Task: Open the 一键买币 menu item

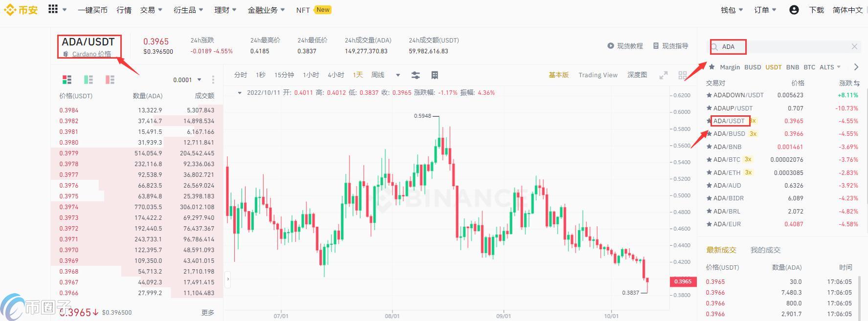Action: coord(92,10)
